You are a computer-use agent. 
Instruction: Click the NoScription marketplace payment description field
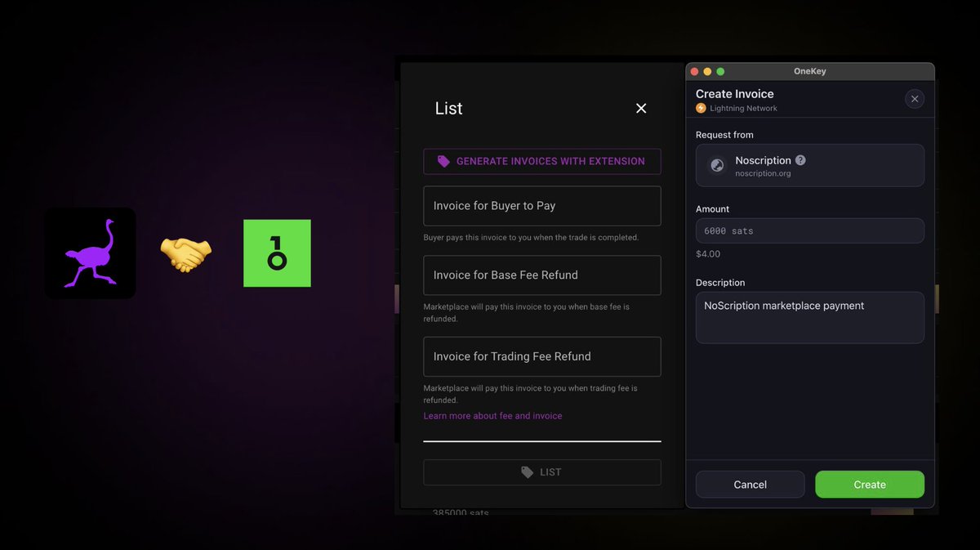pyautogui.click(x=809, y=317)
